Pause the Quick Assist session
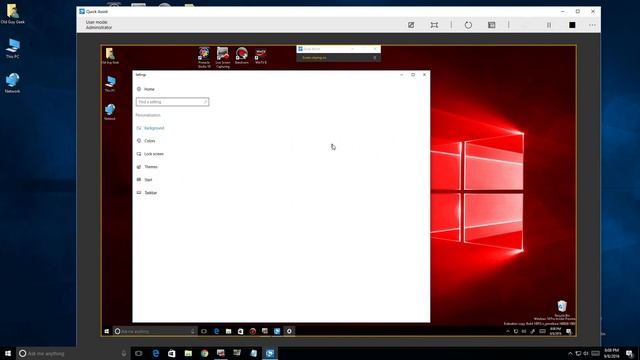 [x=549, y=25]
